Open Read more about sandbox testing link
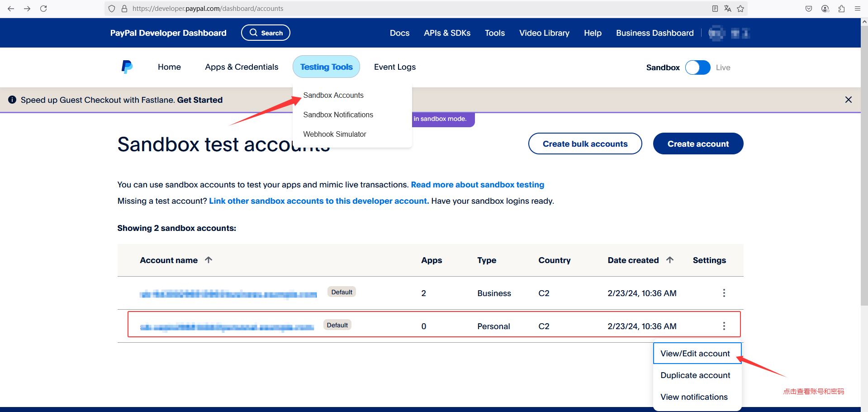Screen dimensions: 868x412 click(x=477, y=185)
